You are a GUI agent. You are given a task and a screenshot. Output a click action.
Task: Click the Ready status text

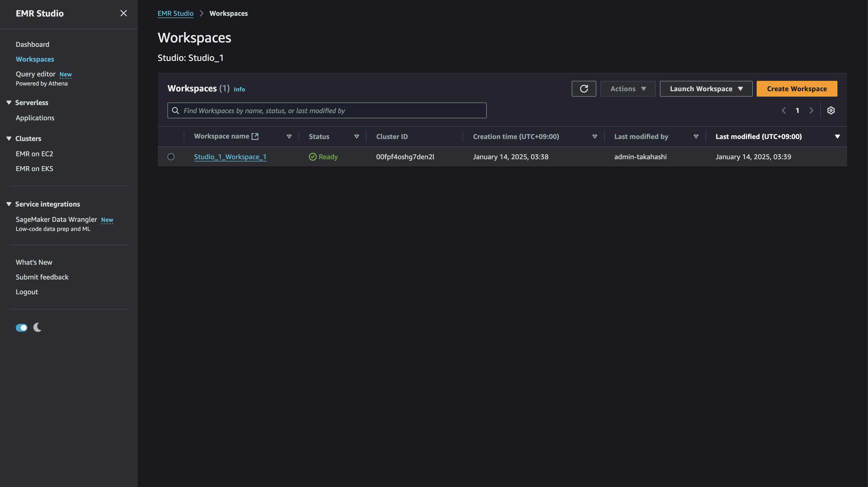[x=328, y=157]
